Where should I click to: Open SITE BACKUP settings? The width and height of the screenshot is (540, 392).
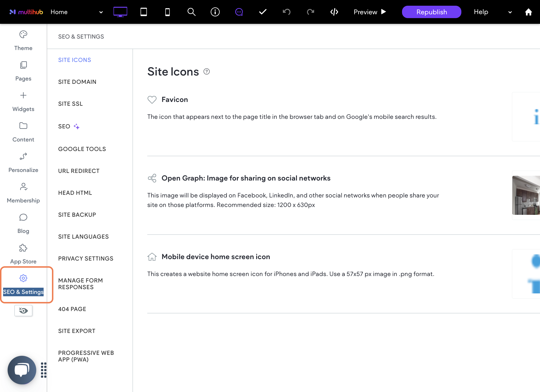(77, 215)
